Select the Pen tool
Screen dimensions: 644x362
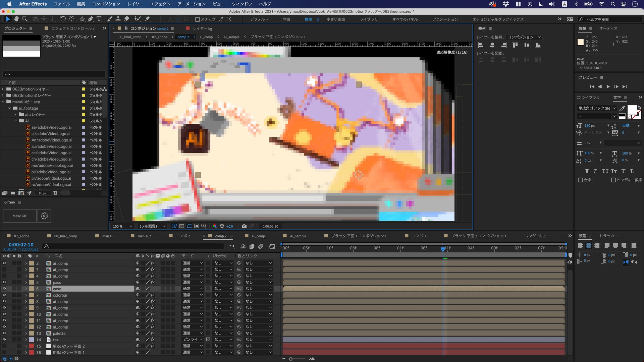[91, 19]
